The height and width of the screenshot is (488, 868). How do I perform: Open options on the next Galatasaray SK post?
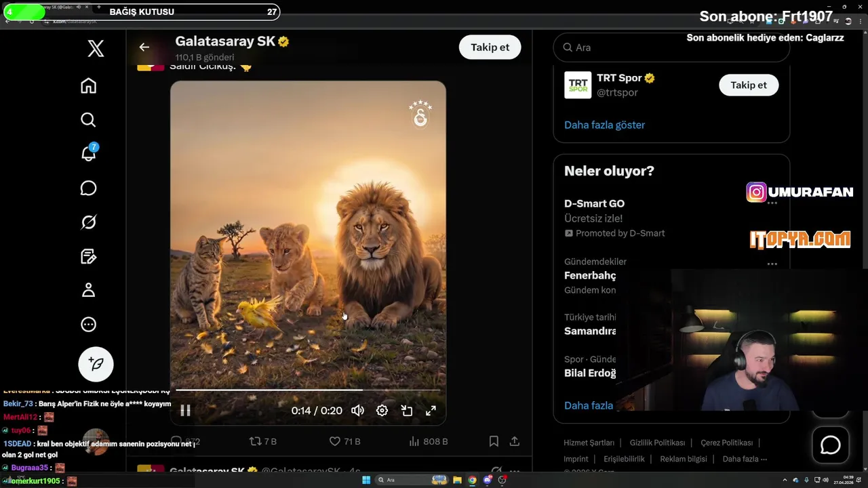[x=514, y=470]
